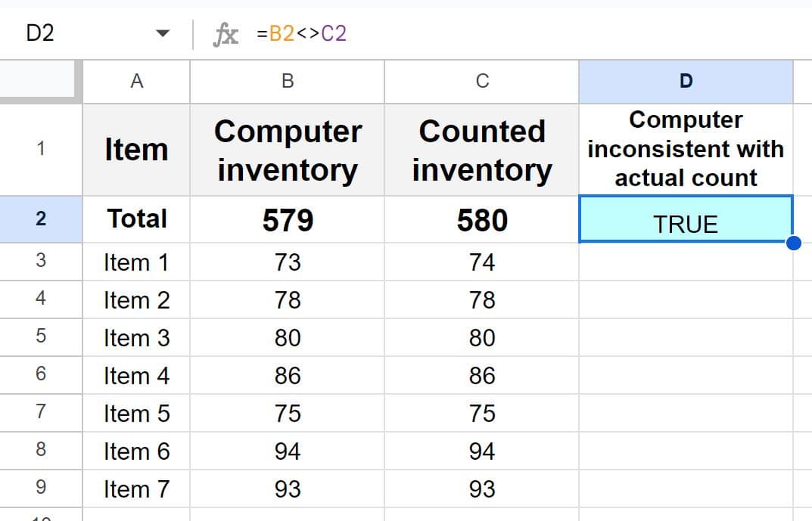The height and width of the screenshot is (521, 812).
Task: Select row 9 header
Action: pyautogui.click(x=41, y=488)
